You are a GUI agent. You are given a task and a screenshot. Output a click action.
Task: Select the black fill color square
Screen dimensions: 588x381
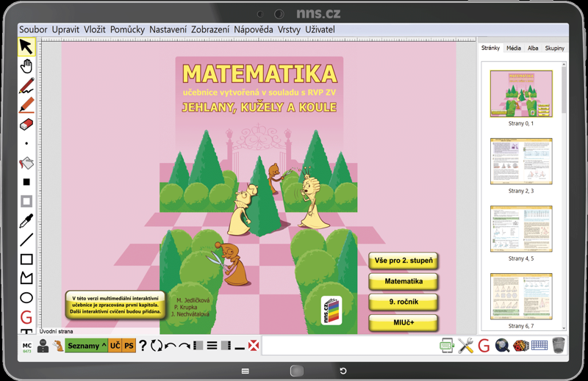click(x=26, y=182)
